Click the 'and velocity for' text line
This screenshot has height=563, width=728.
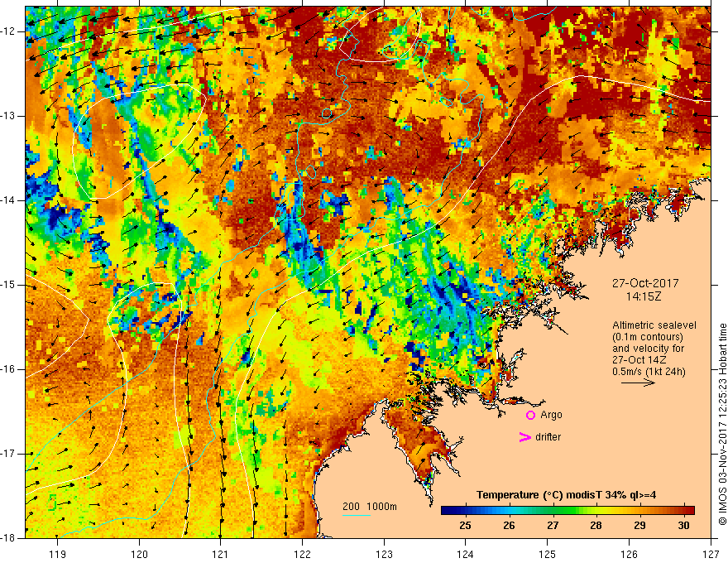click(648, 349)
